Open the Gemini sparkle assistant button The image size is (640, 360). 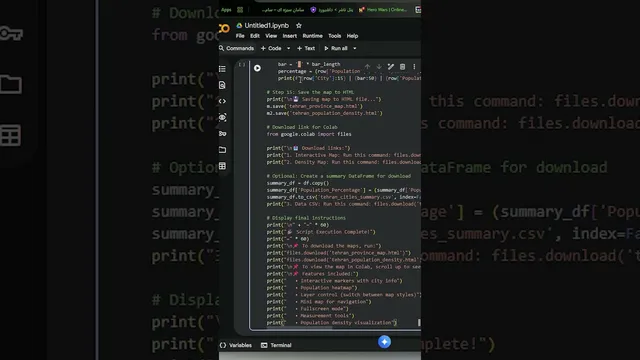(384, 342)
